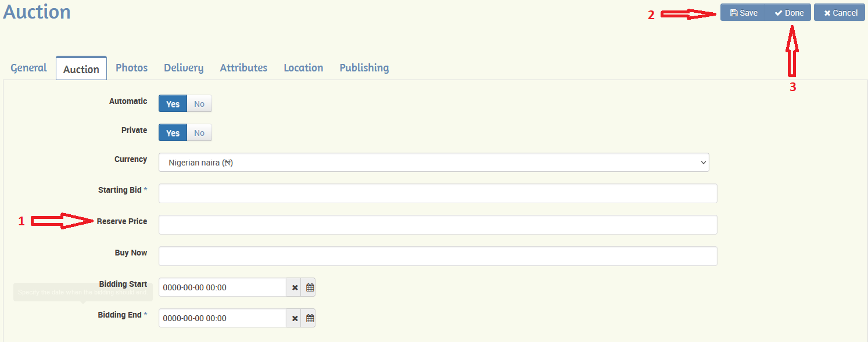The width and height of the screenshot is (868, 342).
Task: Clear the Bidding Start date value
Action: (x=295, y=287)
